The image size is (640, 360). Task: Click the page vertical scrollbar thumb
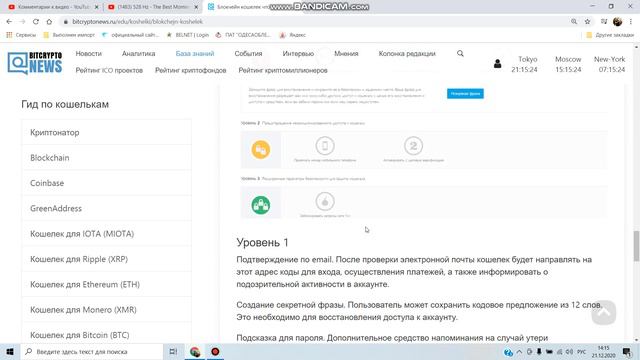coord(636,246)
